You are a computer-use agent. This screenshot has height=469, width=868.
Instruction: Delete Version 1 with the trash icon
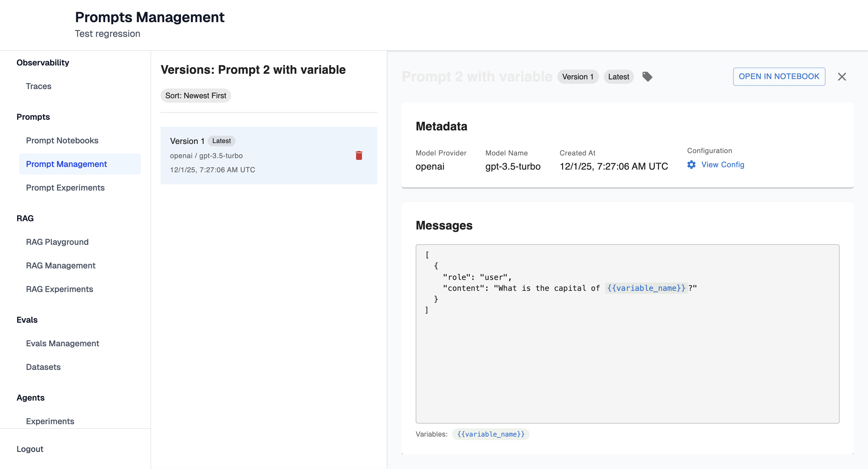coord(358,155)
